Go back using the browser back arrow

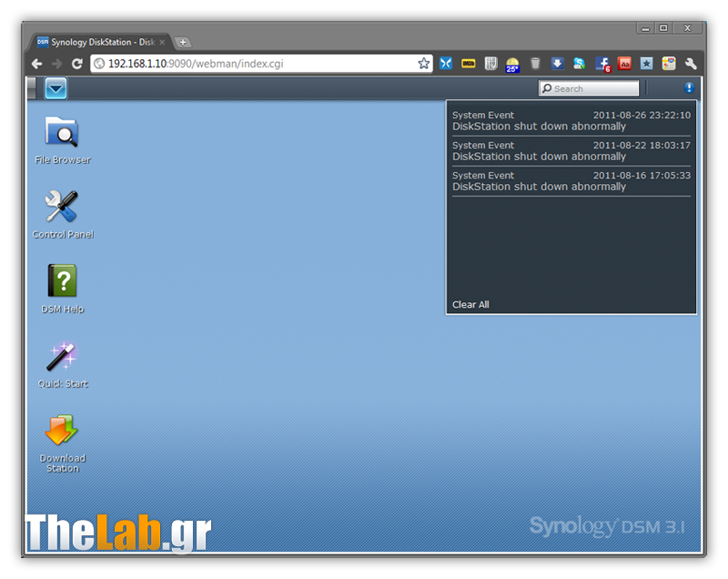pos(37,64)
